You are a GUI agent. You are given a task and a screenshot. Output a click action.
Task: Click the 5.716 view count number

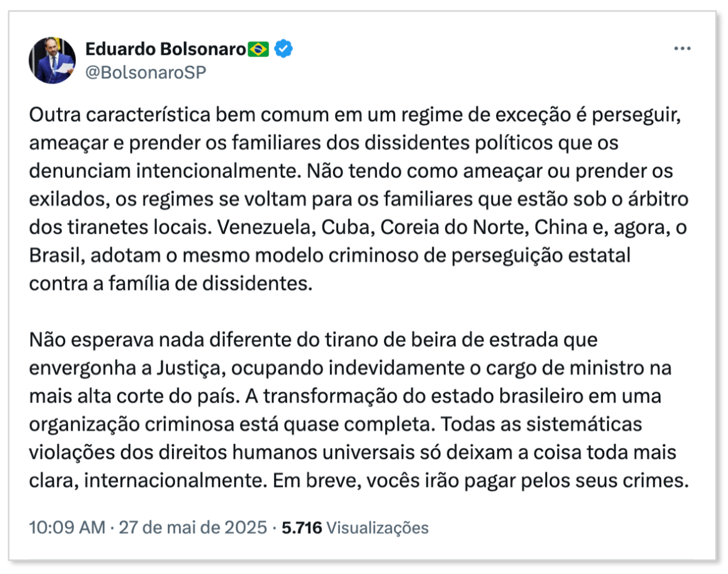pyautogui.click(x=302, y=528)
